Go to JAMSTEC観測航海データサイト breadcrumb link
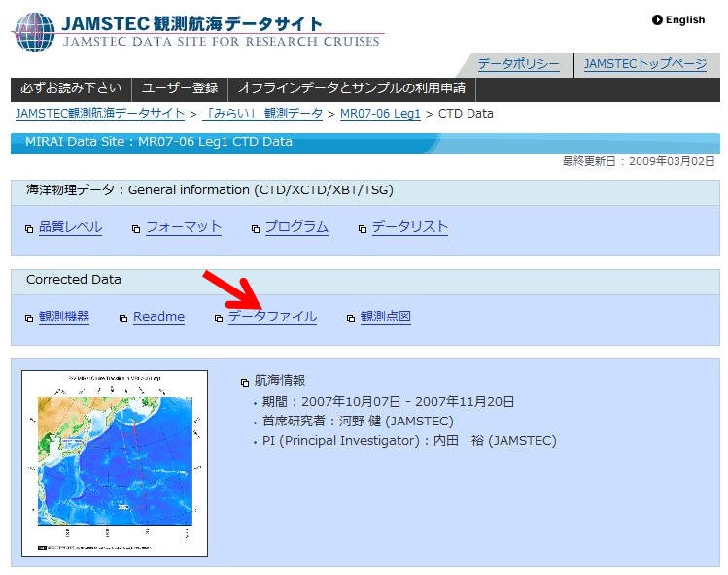Image resolution: width=728 pixels, height=575 pixels. (100, 114)
